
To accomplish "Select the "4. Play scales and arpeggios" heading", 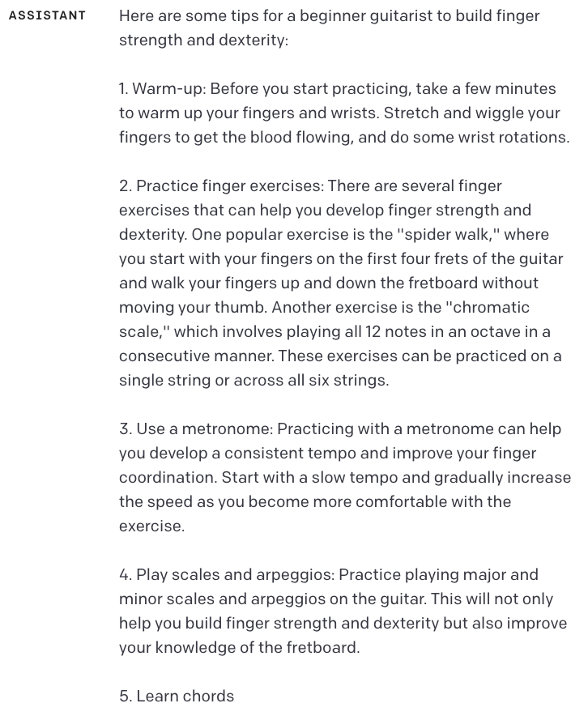I will [x=226, y=574].
